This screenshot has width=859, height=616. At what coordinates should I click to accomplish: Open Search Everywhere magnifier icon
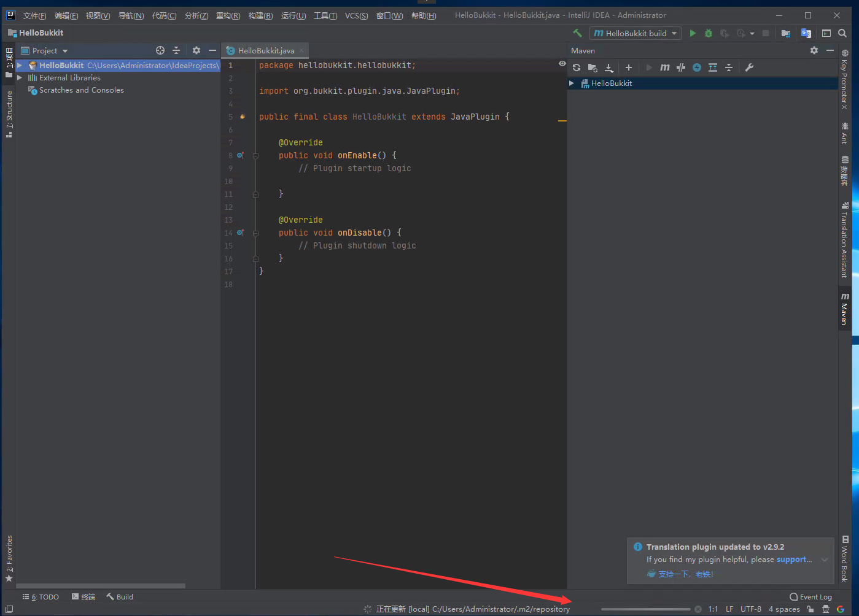(x=842, y=33)
